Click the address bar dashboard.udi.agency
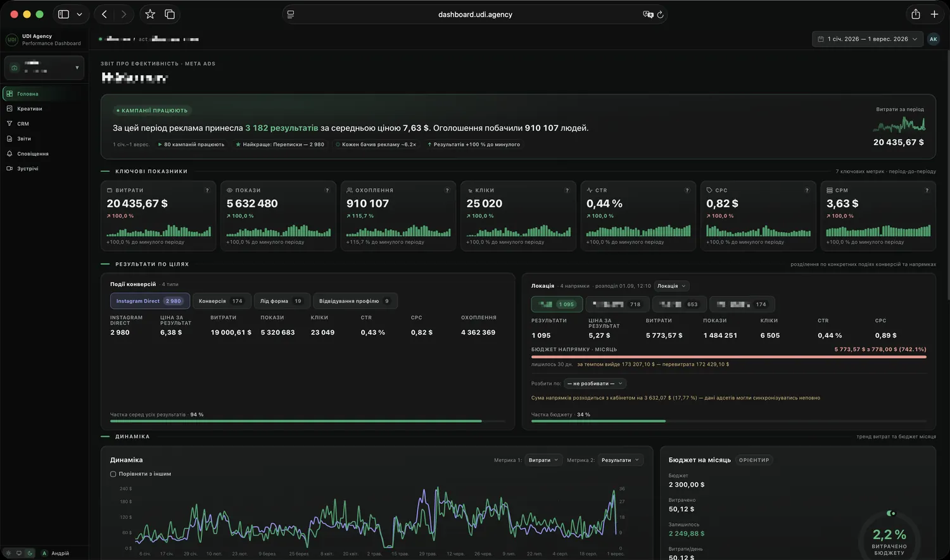Viewport: 950px width, 560px height. coord(475,15)
